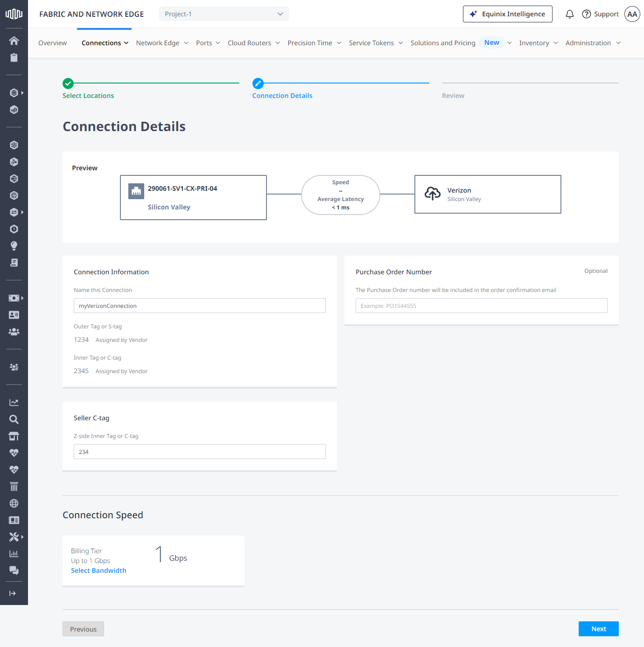644x647 pixels.
Task: Click the magnifier search sidebar icon
Action: pos(14,419)
